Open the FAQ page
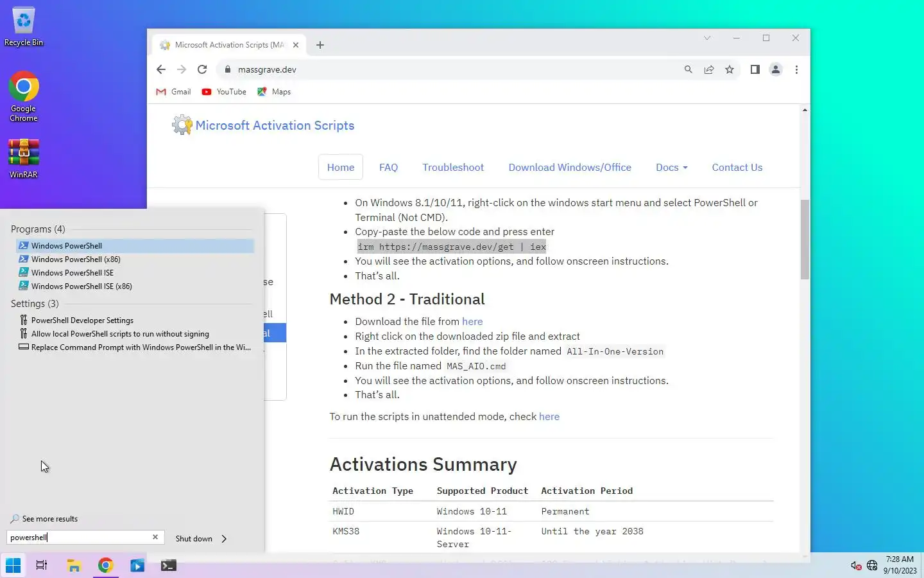Viewport: 924px width, 578px height. [388, 167]
